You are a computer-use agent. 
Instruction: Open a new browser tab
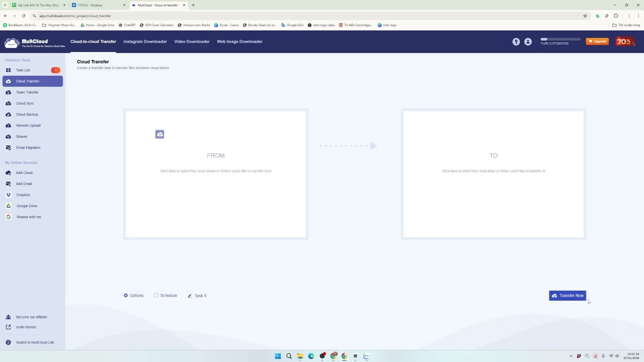coord(193,5)
